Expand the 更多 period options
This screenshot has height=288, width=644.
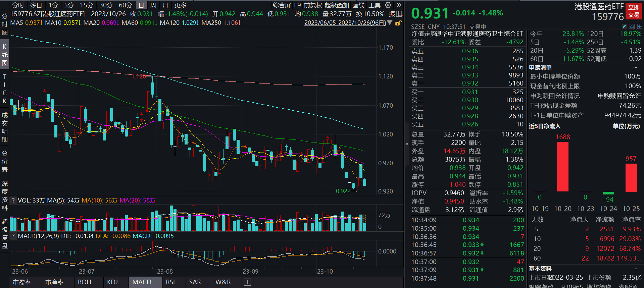181,5
